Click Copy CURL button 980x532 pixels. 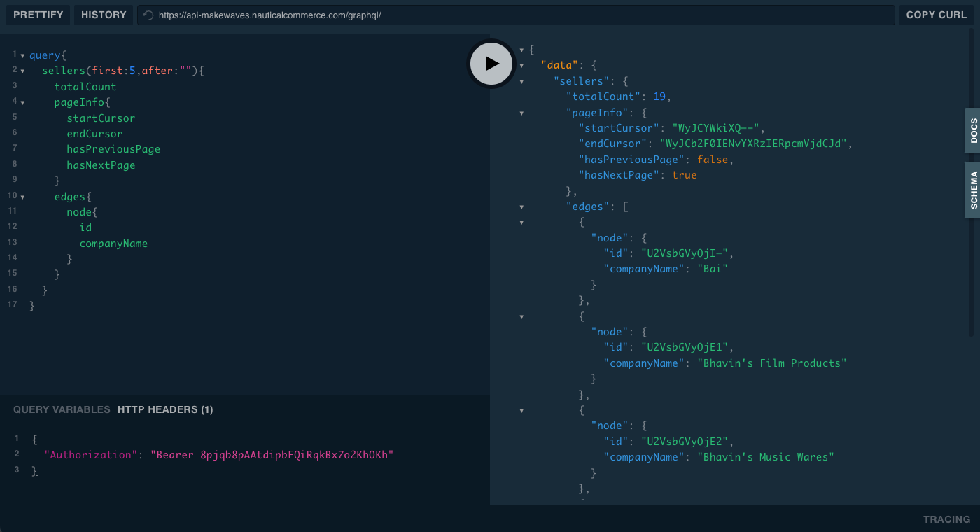click(x=936, y=15)
